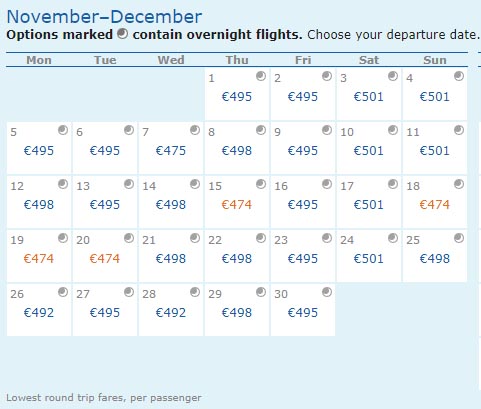This screenshot has width=481, height=409.
Task: Select the €474 fare on Thursday 15
Action: click(x=237, y=205)
